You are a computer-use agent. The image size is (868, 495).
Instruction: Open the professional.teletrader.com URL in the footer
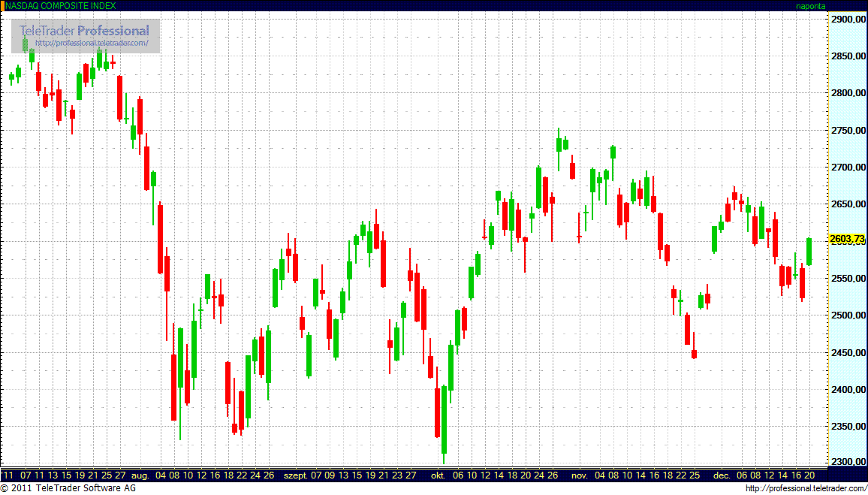[x=806, y=488]
